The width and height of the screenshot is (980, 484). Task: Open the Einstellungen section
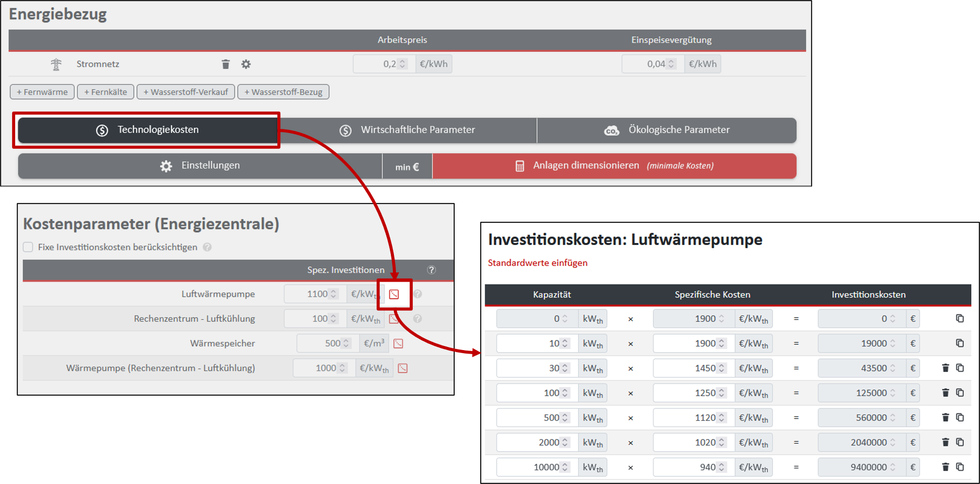click(200, 166)
